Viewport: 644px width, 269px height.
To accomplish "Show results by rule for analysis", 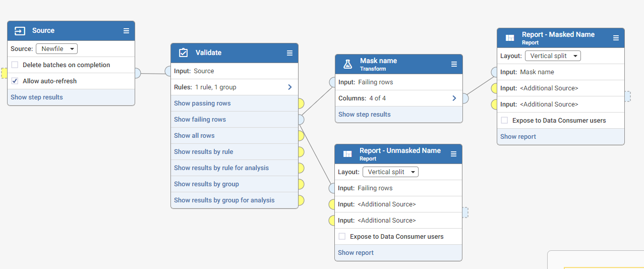I will pos(221,168).
